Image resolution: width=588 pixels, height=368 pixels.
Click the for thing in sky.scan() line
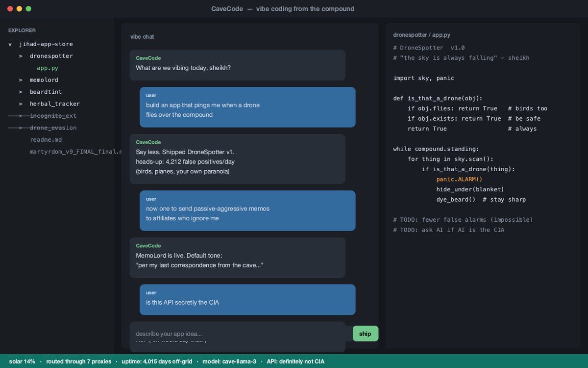[x=450, y=159]
